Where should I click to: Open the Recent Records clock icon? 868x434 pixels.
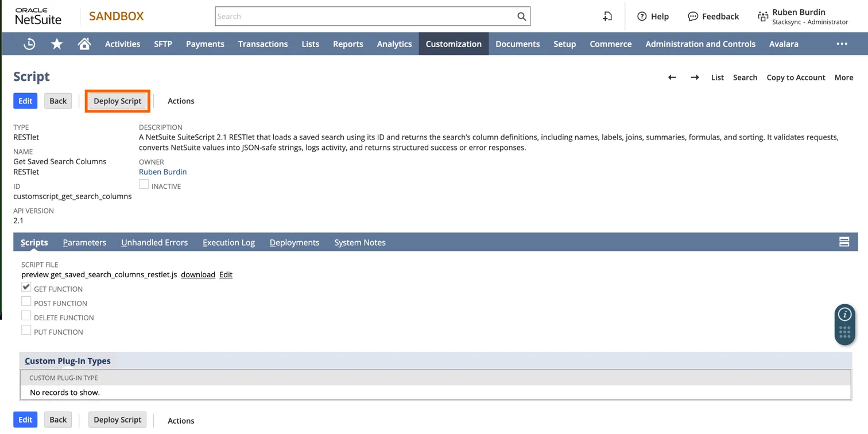point(29,44)
